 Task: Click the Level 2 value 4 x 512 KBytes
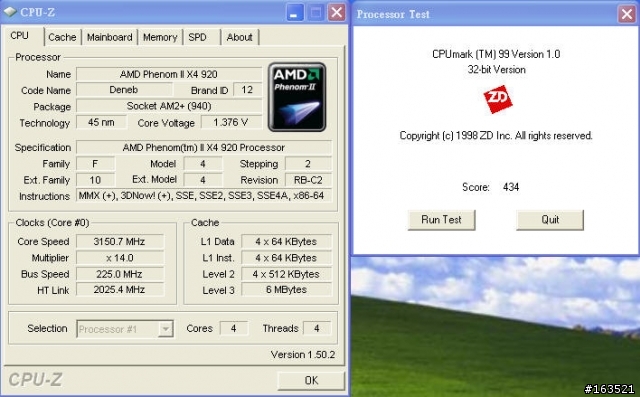click(x=286, y=274)
